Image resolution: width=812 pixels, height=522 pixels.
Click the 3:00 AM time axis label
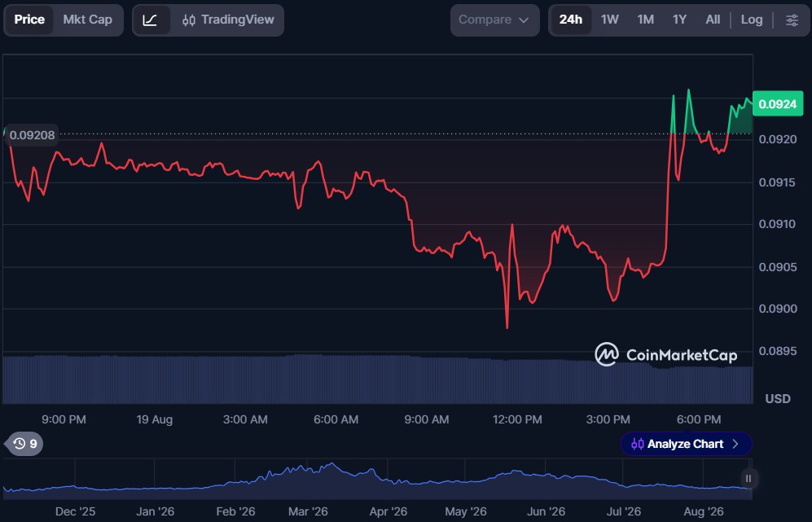tap(245, 419)
